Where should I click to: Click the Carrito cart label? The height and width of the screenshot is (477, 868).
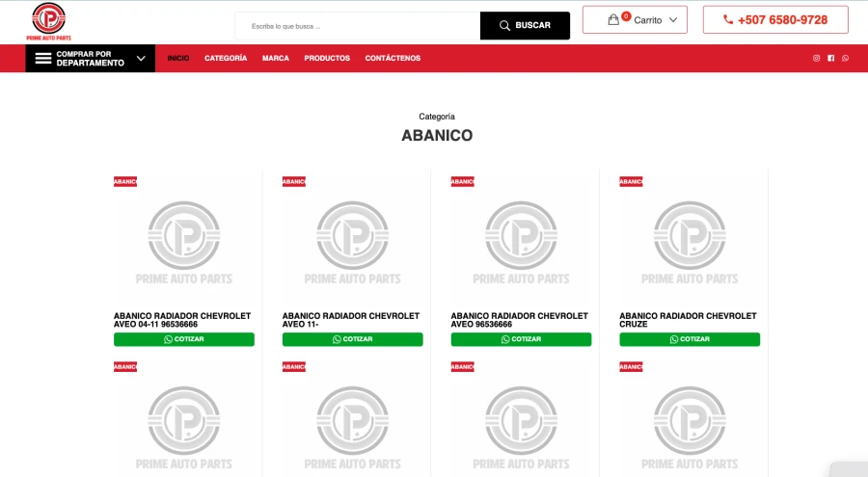pyautogui.click(x=648, y=20)
